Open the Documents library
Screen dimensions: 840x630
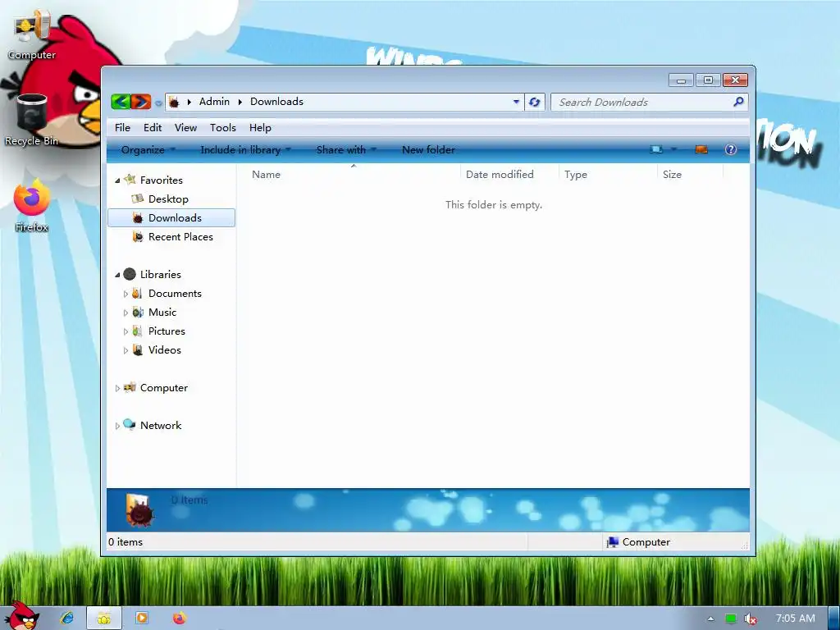(x=175, y=293)
